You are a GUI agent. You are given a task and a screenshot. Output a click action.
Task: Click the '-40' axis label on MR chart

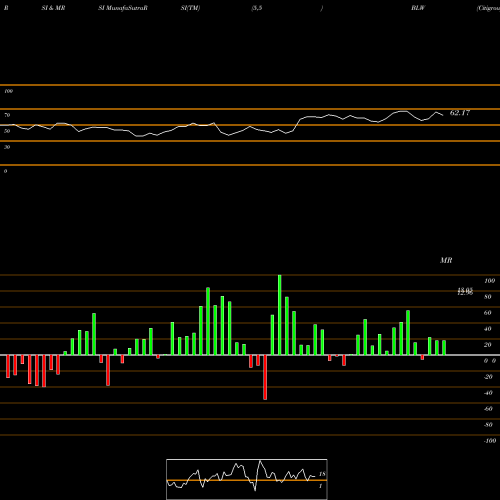point(488,393)
